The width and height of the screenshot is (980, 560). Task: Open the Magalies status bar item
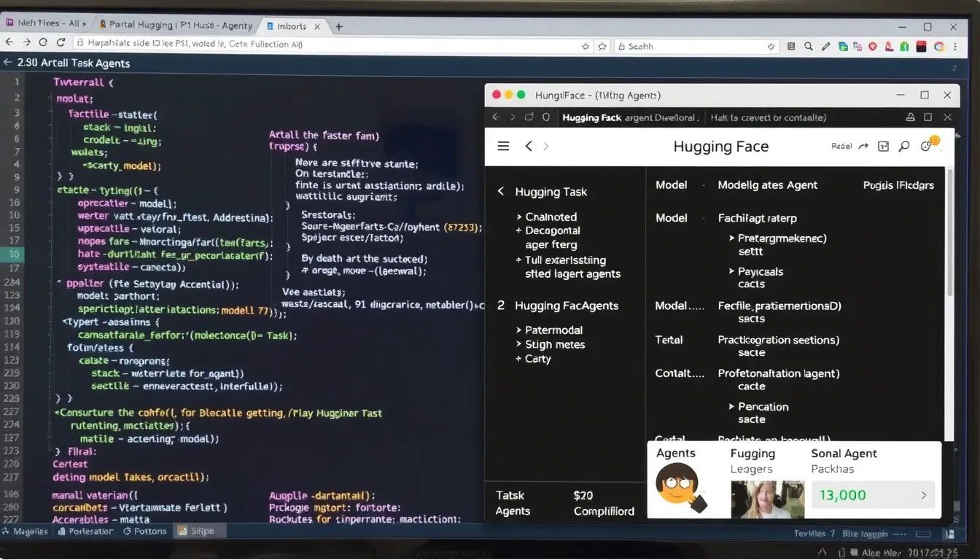26,532
